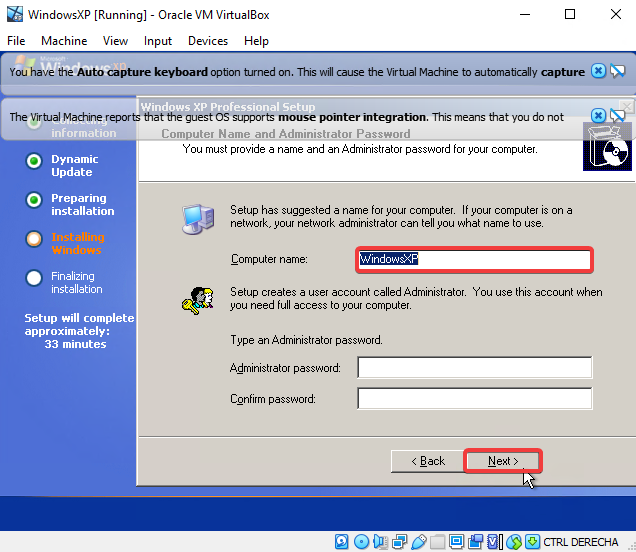
Task: Open the File menu
Action: 16,41
